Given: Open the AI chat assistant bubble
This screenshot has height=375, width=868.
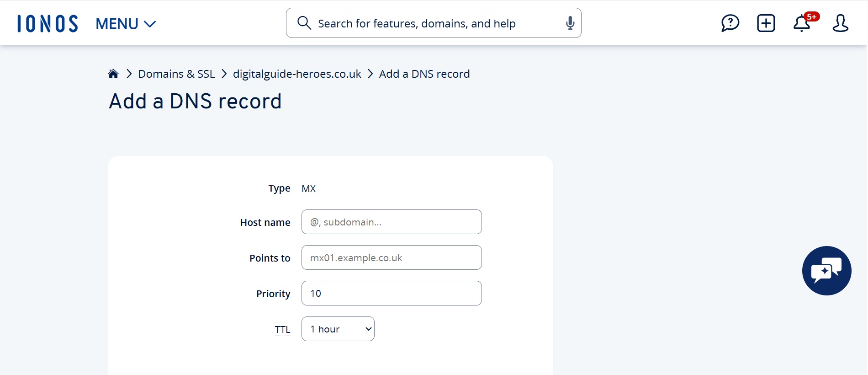Looking at the screenshot, I should pyautogui.click(x=826, y=271).
